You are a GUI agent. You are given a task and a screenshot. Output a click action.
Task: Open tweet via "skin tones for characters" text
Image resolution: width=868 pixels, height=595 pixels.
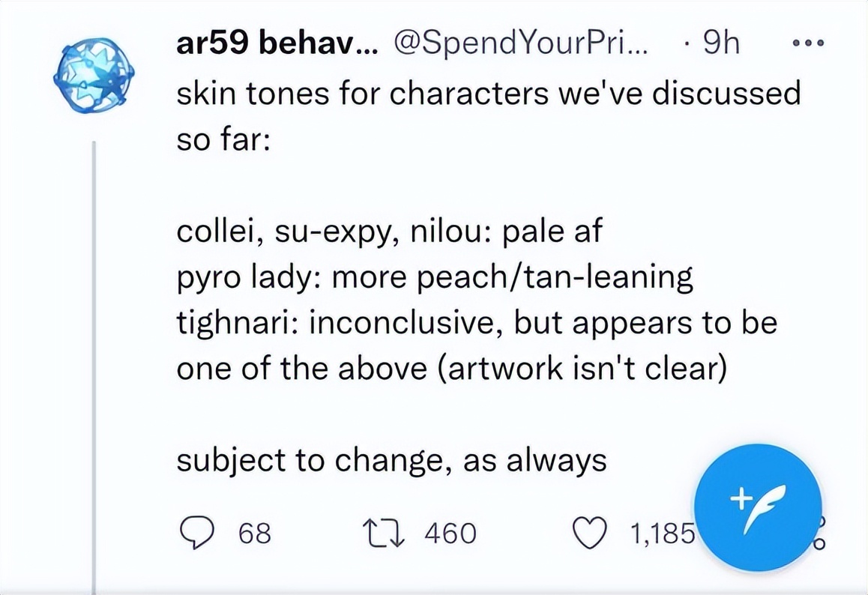point(489,93)
